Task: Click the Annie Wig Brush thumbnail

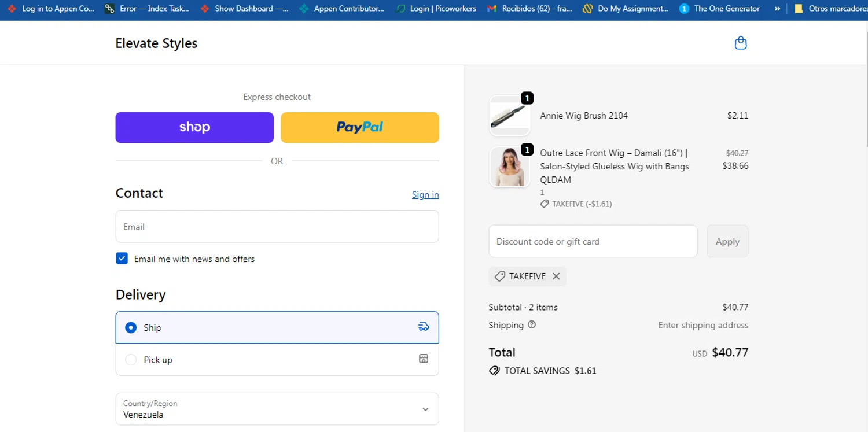Action: pos(510,116)
